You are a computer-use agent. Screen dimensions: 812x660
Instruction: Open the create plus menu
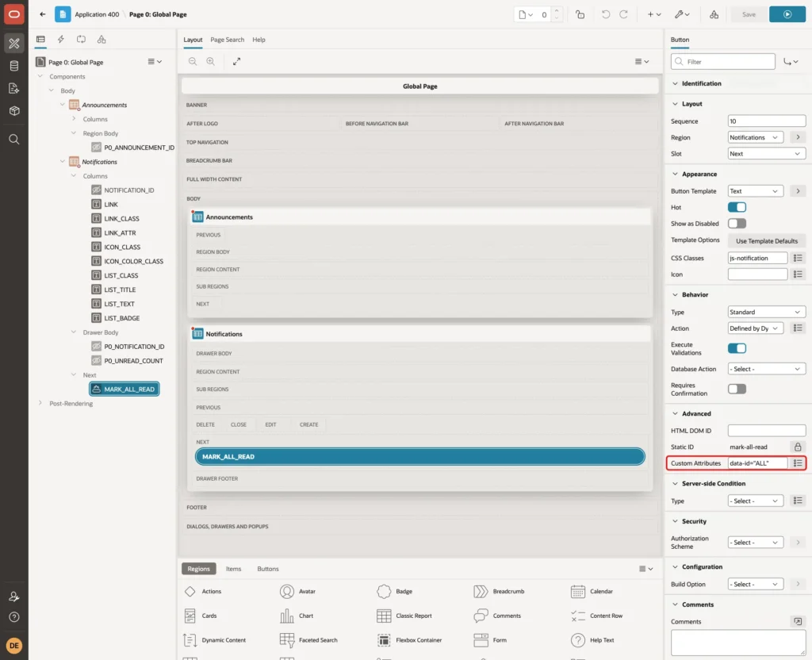[653, 14]
